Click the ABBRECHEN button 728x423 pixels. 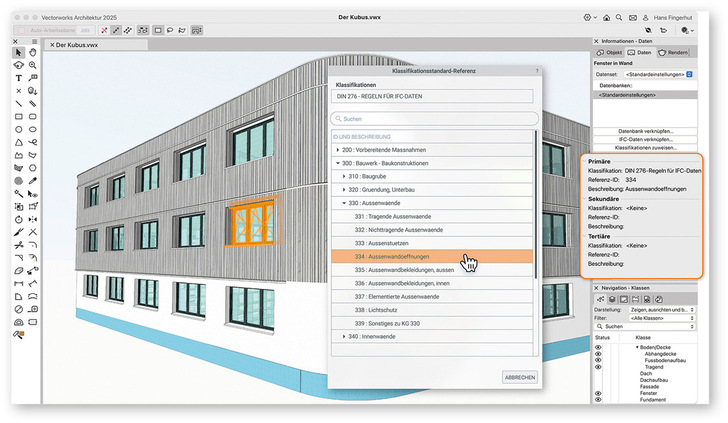518,377
